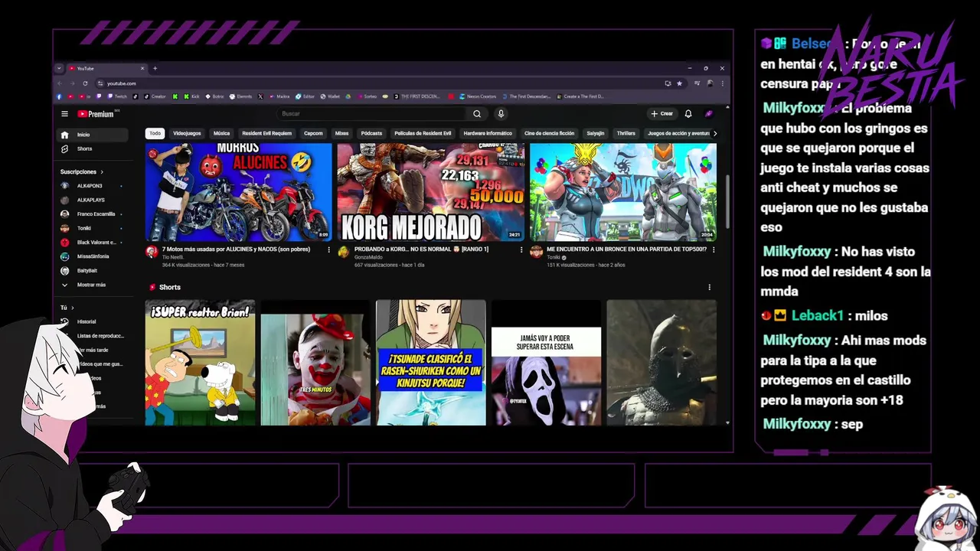Open the Twitch bookmark
This screenshot has width=980, height=551.
click(117, 96)
